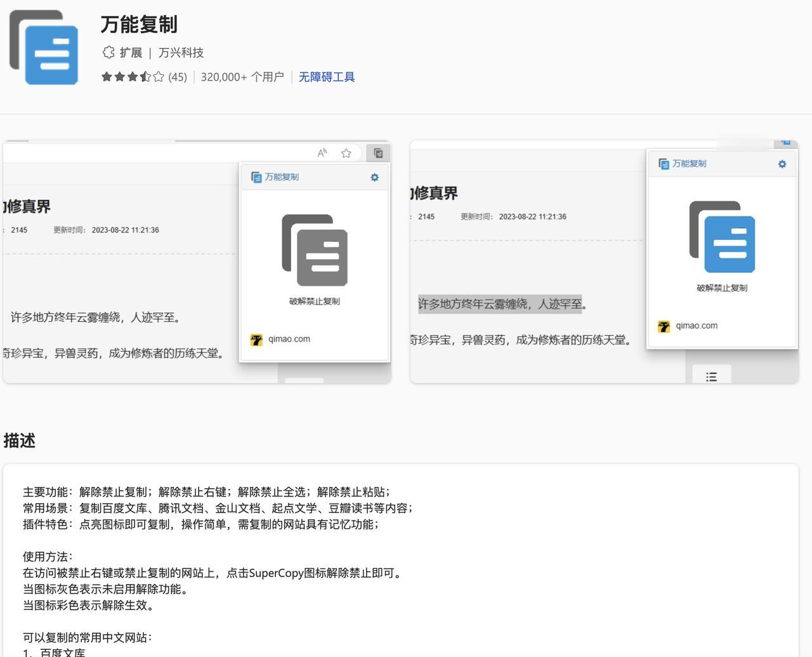Click the 可以复制的常用中文网站 line
812x657 pixels.
tap(88, 637)
